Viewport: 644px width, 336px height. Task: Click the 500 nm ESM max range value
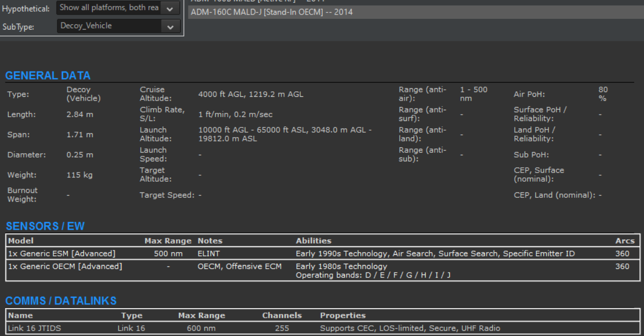point(168,254)
